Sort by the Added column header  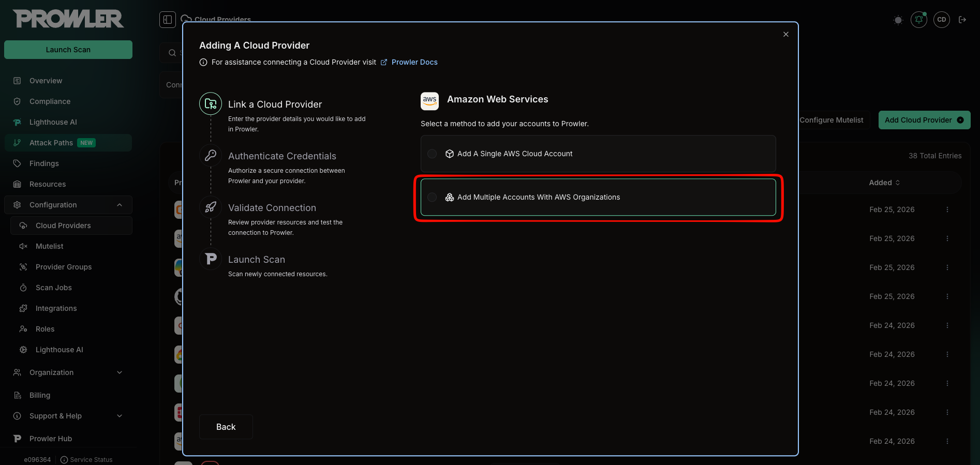tap(884, 183)
